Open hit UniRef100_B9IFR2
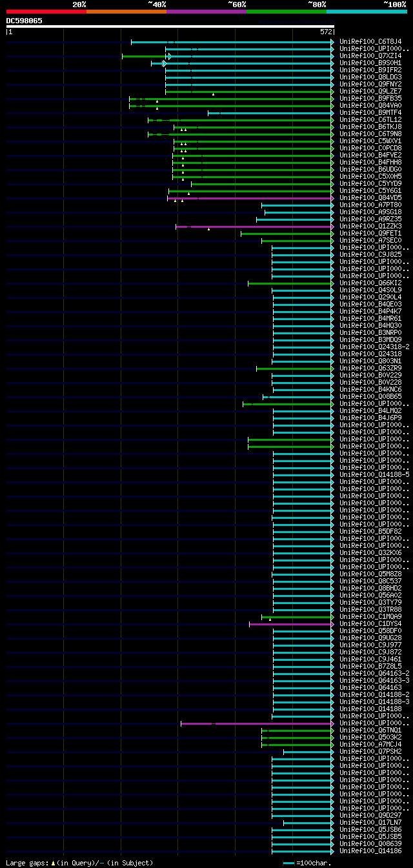 point(370,70)
